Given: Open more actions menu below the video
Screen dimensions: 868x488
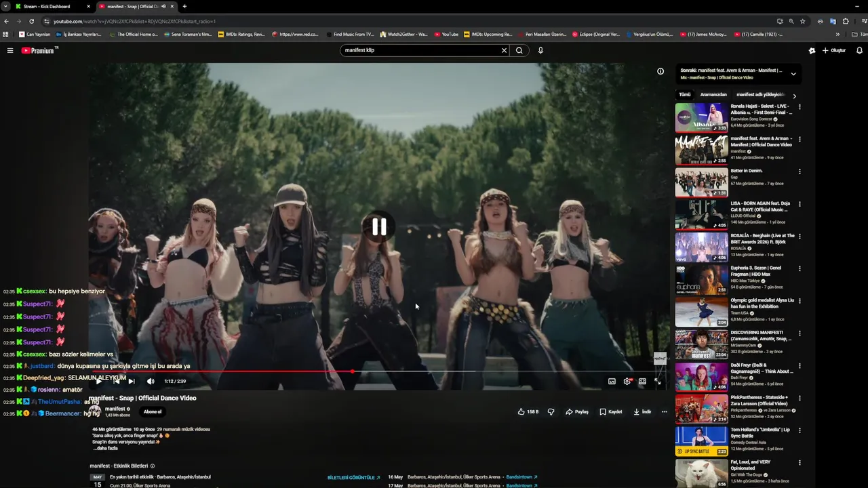Looking at the screenshot, I should click(x=664, y=411).
